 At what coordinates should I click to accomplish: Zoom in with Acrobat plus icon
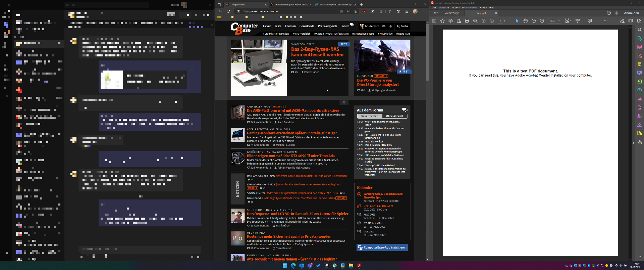[542, 21]
